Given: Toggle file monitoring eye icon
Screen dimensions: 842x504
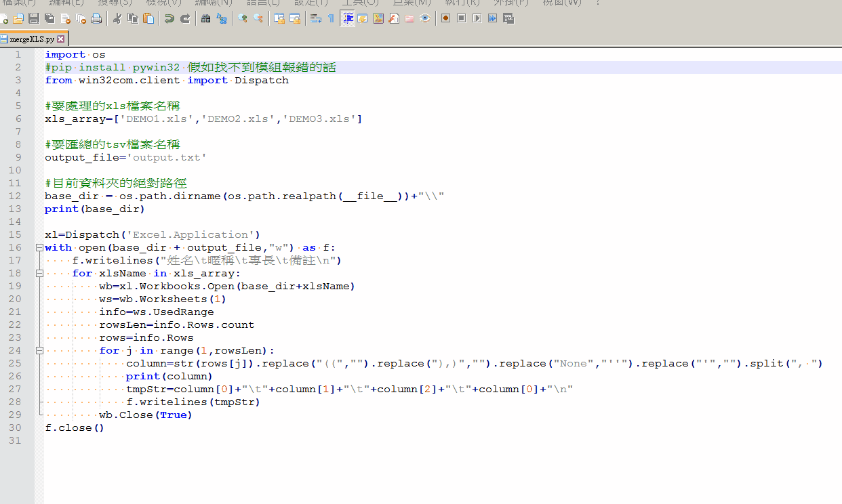Looking at the screenshot, I should [425, 18].
